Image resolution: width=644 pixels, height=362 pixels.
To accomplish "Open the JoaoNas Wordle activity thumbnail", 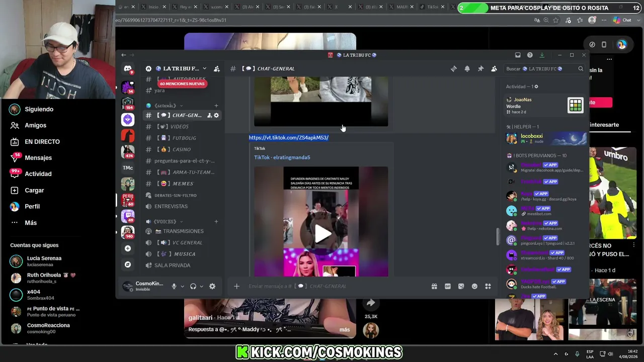I will click(576, 105).
